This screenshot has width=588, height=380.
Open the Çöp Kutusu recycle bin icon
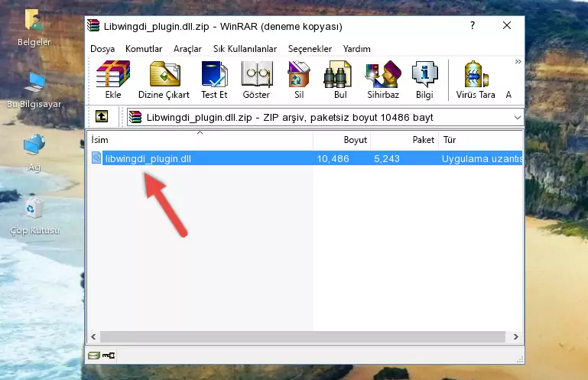[x=34, y=217]
